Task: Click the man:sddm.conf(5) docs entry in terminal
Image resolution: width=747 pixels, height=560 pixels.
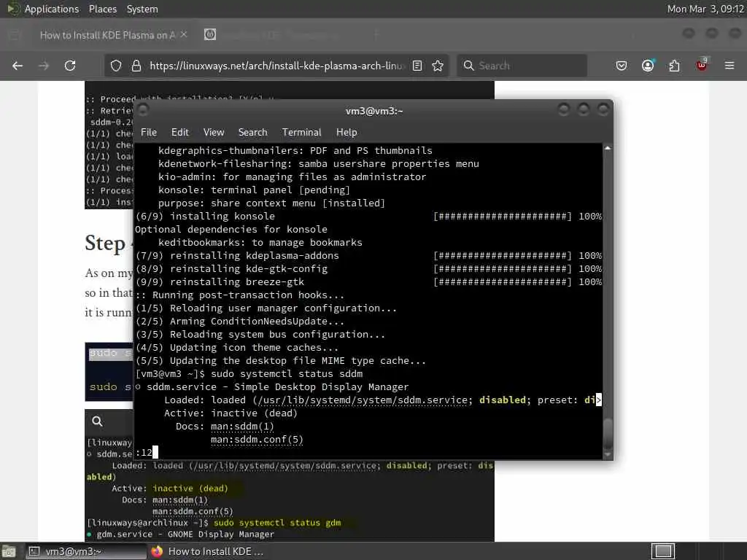Action: (x=257, y=440)
